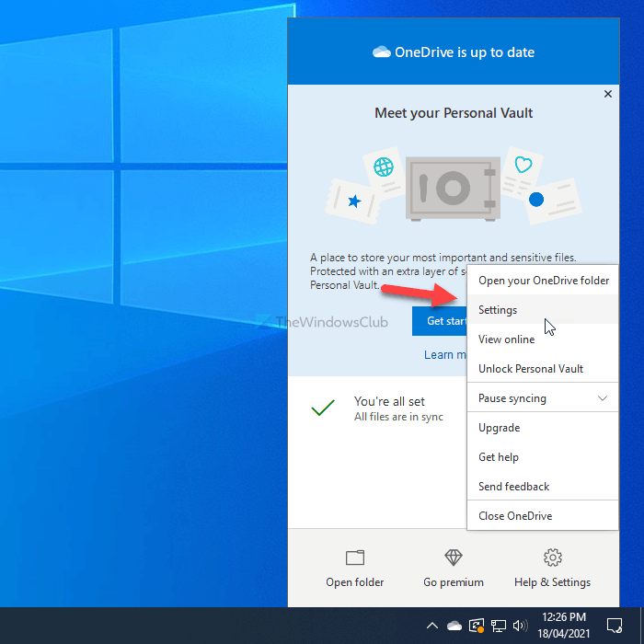The height and width of the screenshot is (644, 644).
Task: Click the Open folder icon at bottom
Action: click(354, 558)
